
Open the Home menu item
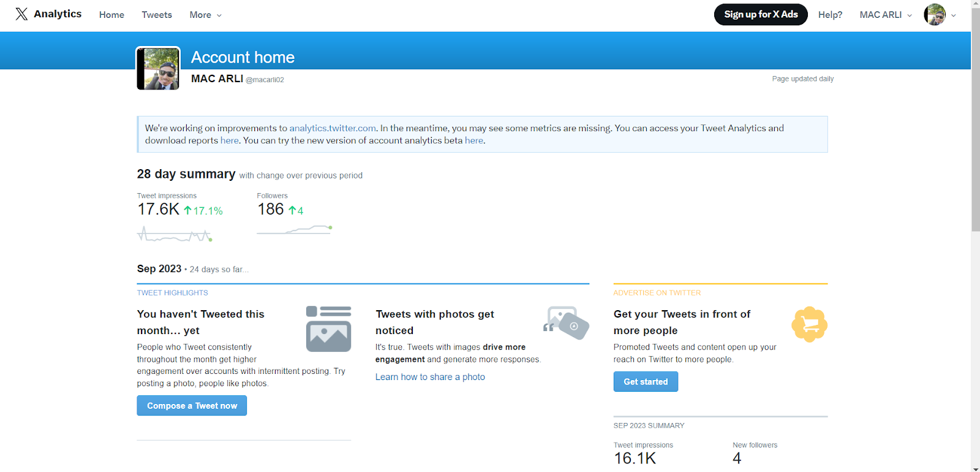point(111,15)
